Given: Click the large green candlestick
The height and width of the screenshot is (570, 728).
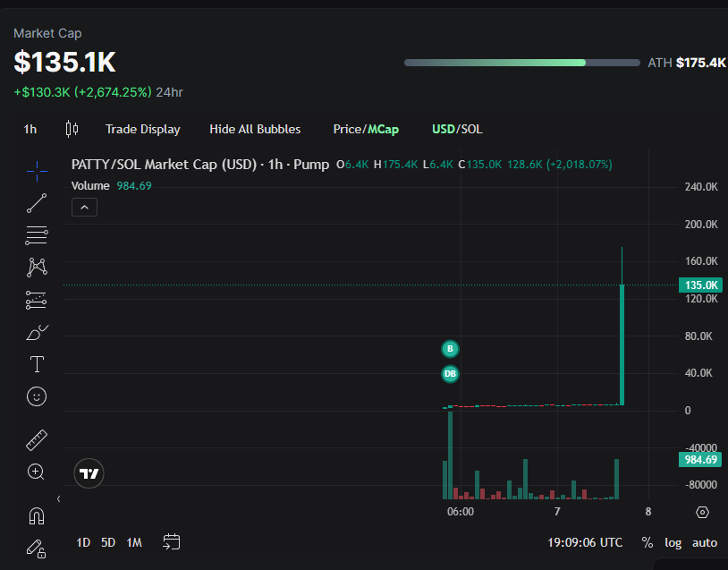Looking at the screenshot, I should [x=622, y=345].
